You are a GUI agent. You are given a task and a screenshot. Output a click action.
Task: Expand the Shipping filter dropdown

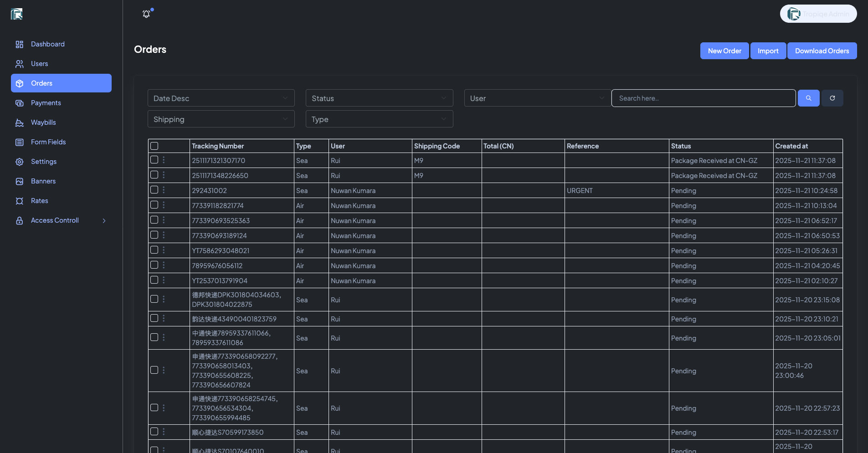(221, 119)
